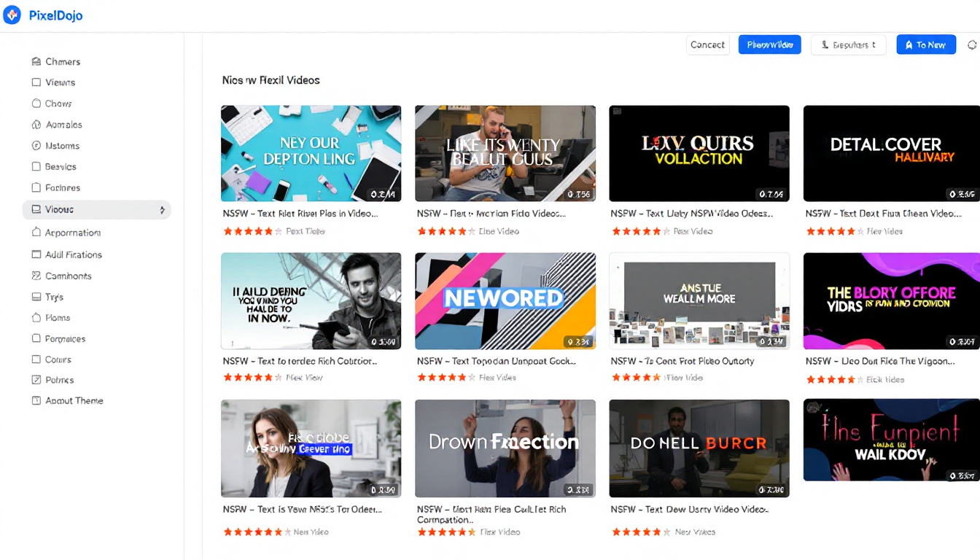Expand the Vioous section using its chevron
Screen dimensions: 980x560
click(163, 209)
